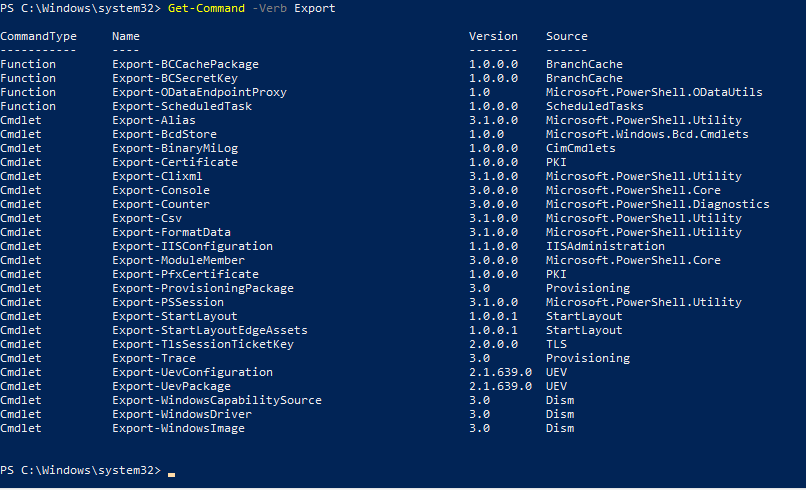
Task: Click the IISAdministration source value
Action: [605, 246]
